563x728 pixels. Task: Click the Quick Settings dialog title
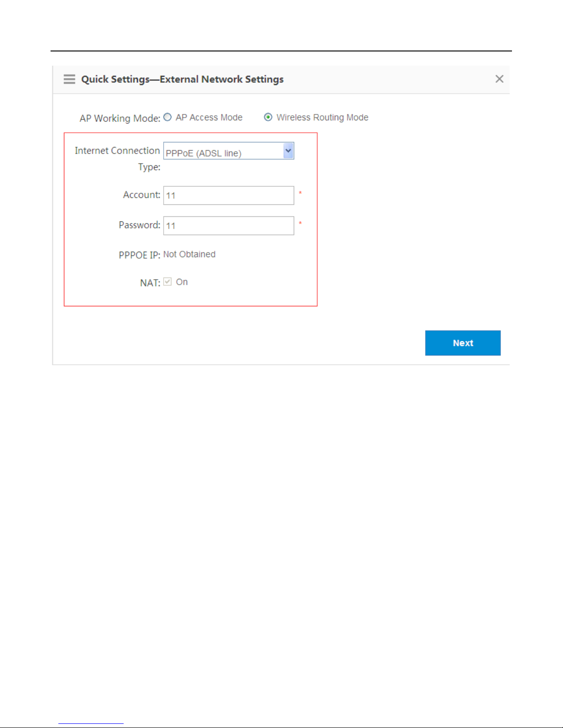182,79
